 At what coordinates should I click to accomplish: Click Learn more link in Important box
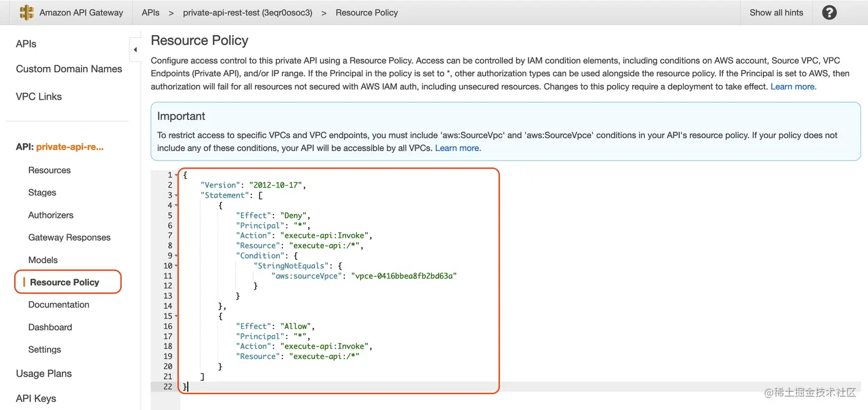(458, 148)
